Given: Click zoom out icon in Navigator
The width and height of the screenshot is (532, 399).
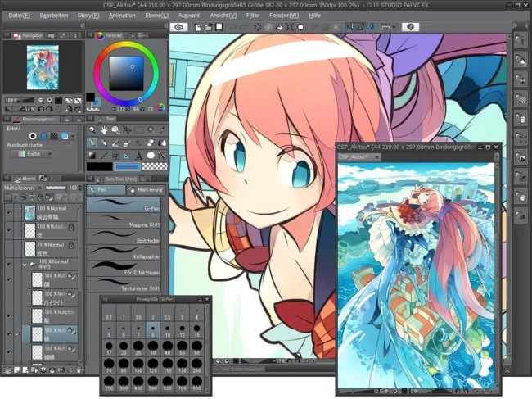Looking at the screenshot, I should pyautogui.click(x=41, y=100).
